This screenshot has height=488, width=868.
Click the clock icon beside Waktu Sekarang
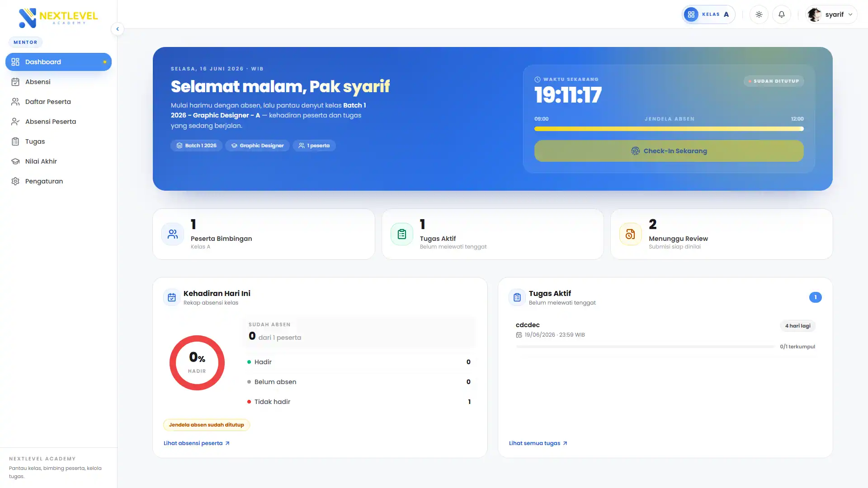(538, 79)
